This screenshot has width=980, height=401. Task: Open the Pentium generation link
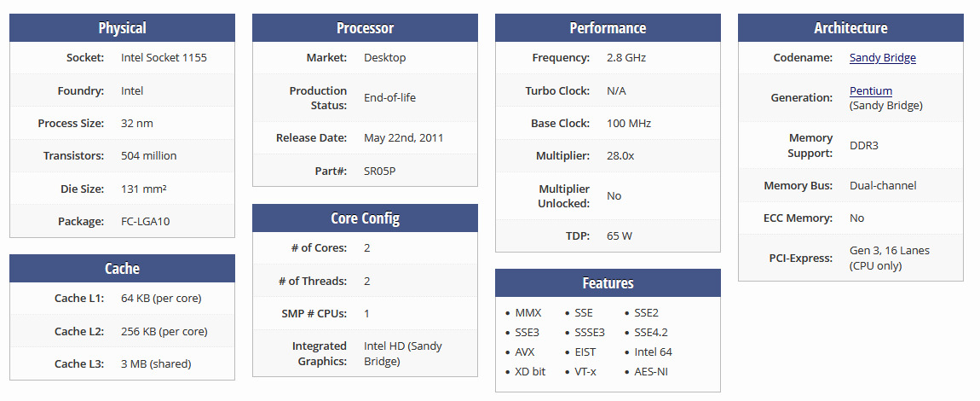pyautogui.click(x=870, y=90)
